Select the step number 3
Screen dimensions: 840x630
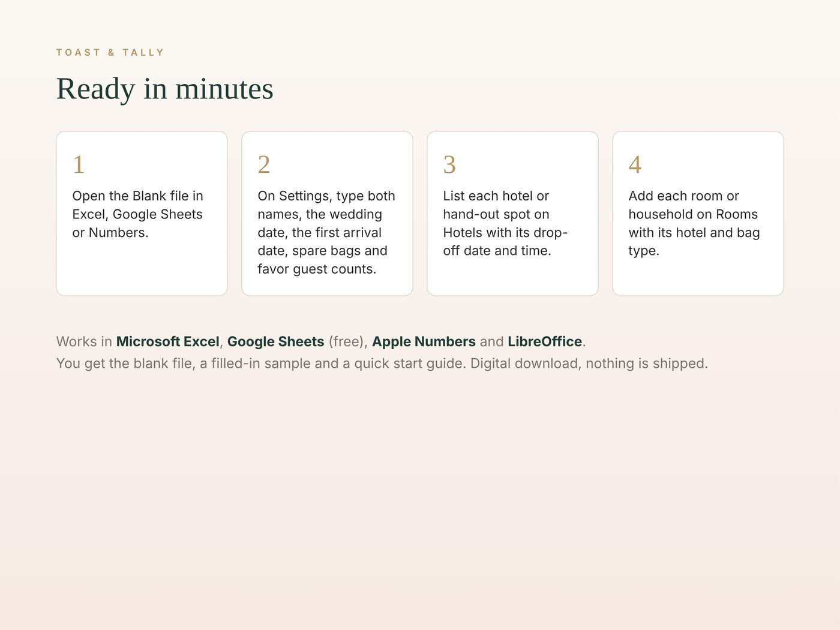(x=449, y=164)
